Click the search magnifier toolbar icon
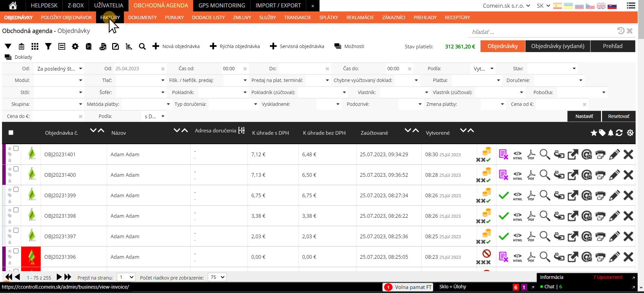The width and height of the screenshot is (644, 293). 142,46
